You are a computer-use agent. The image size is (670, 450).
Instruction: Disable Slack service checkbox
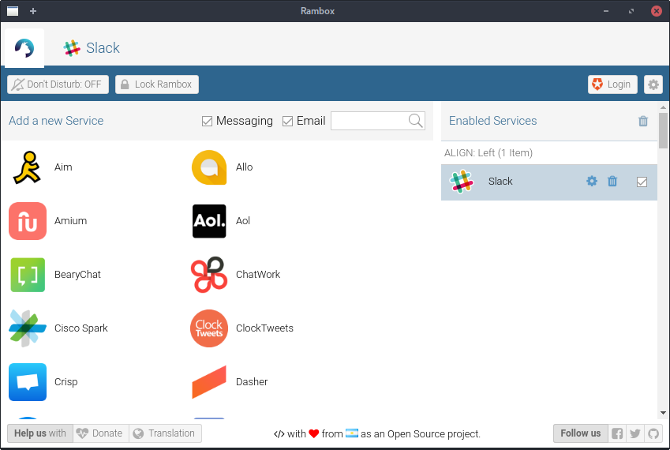(641, 182)
